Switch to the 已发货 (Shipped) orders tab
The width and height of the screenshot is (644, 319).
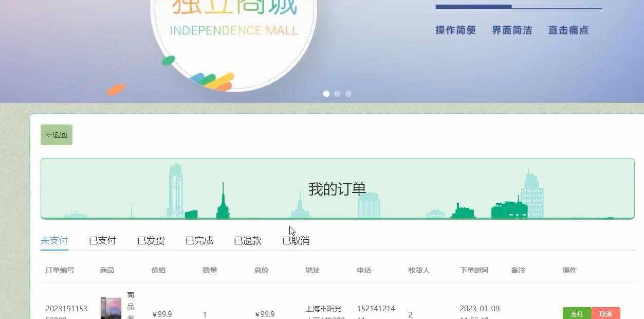point(150,240)
